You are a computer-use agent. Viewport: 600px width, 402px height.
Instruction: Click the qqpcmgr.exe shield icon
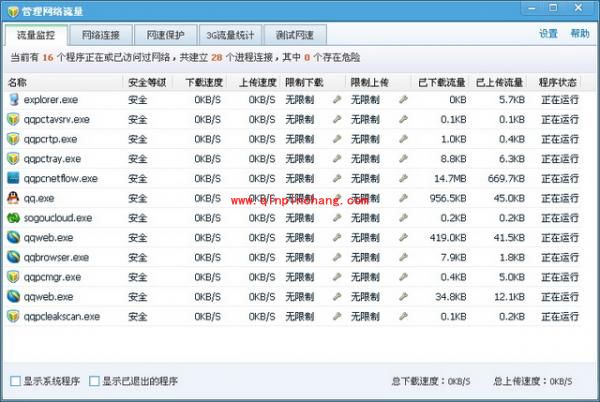(x=13, y=277)
